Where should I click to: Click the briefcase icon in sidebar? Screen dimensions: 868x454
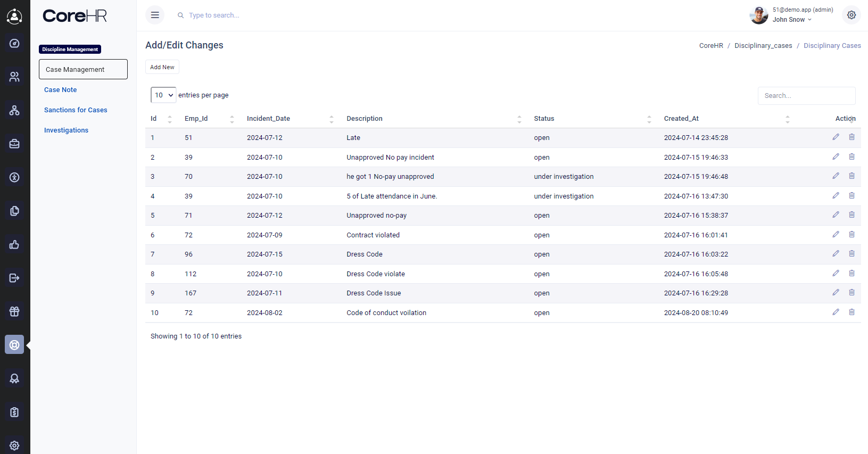tap(14, 144)
